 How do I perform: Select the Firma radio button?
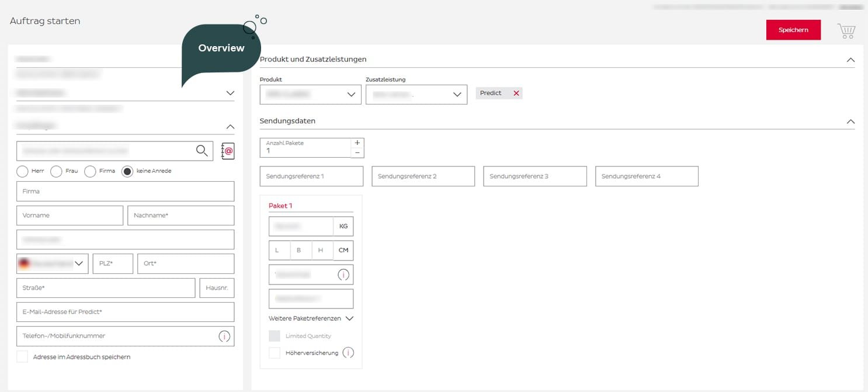pos(90,171)
